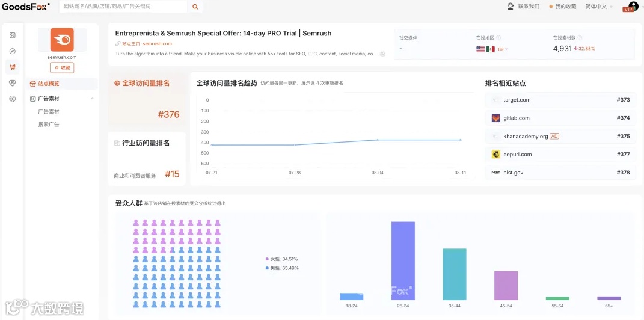Click the AD badge beside khanacademy.org
Image resolution: width=644 pixels, height=320 pixels.
[x=554, y=136]
